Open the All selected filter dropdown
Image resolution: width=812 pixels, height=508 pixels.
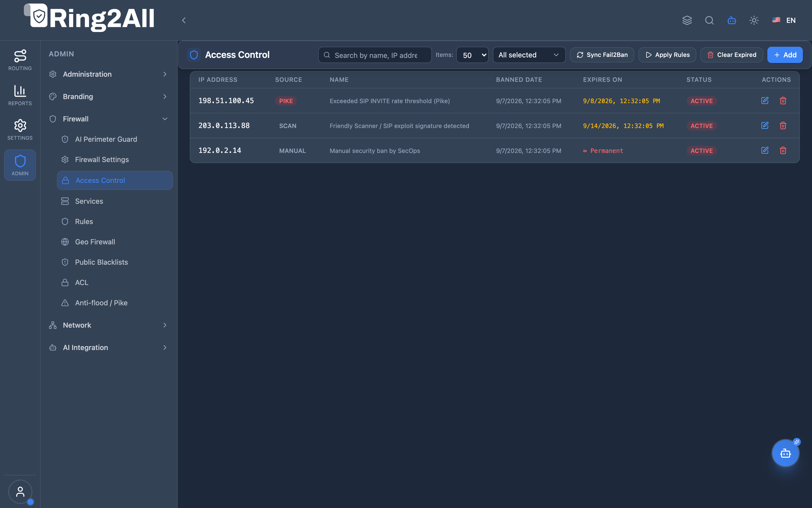pyautogui.click(x=529, y=55)
